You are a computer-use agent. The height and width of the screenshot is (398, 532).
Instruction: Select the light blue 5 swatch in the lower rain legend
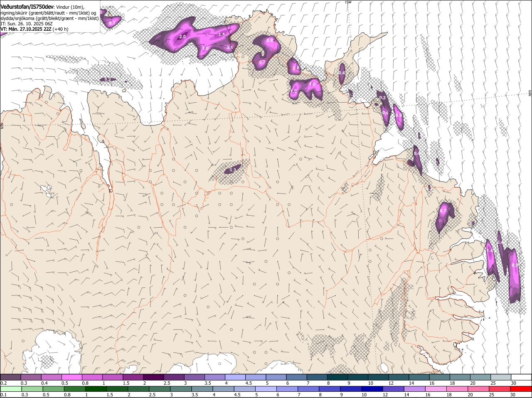266,389
